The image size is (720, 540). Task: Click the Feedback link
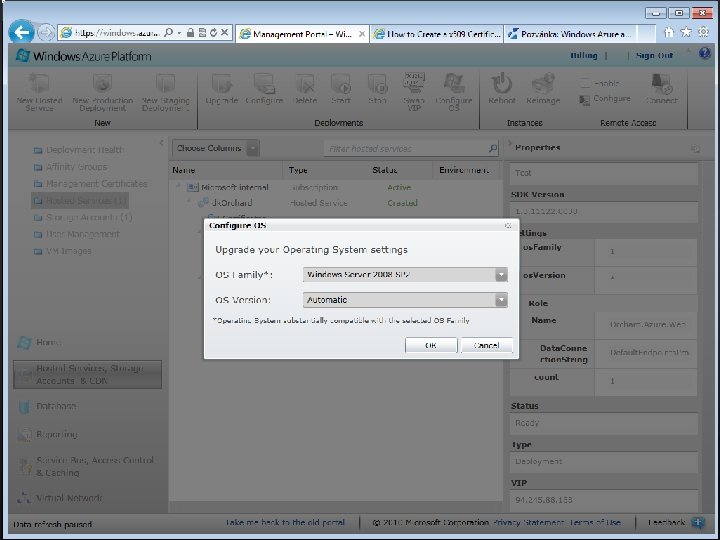666,523
